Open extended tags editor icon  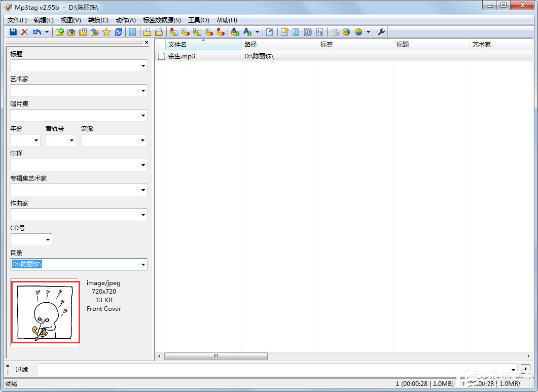coord(270,32)
